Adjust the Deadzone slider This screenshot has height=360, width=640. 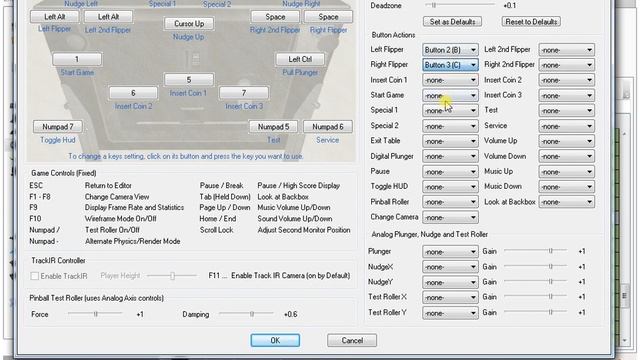tap(460, 5)
